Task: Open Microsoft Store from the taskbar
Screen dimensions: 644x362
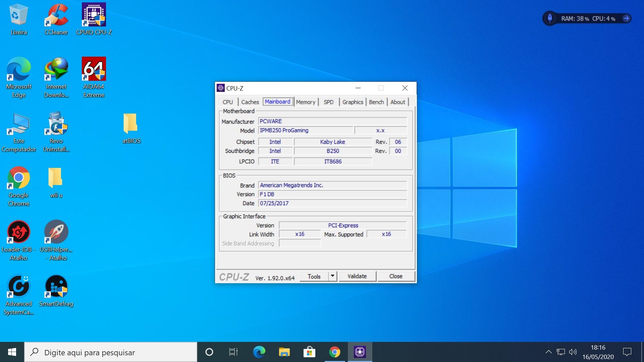Action: point(309,352)
